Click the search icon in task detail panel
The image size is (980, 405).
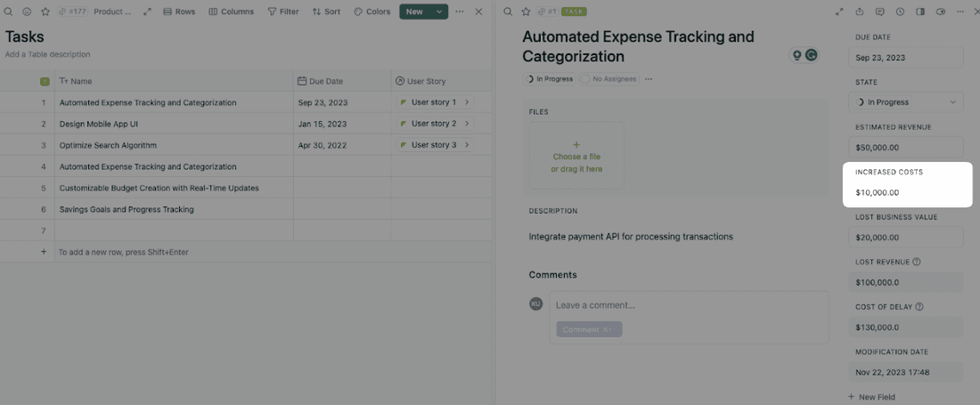coord(508,12)
